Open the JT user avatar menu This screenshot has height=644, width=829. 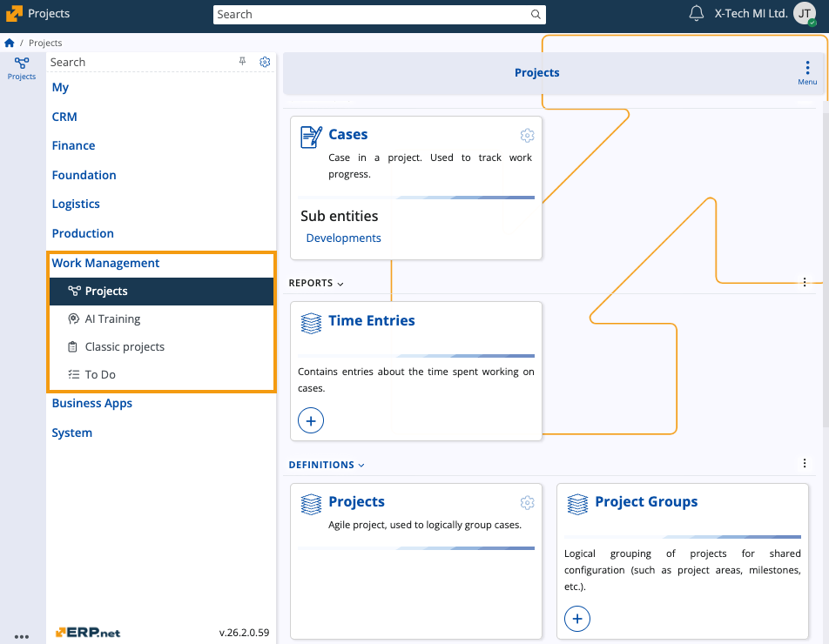[804, 14]
